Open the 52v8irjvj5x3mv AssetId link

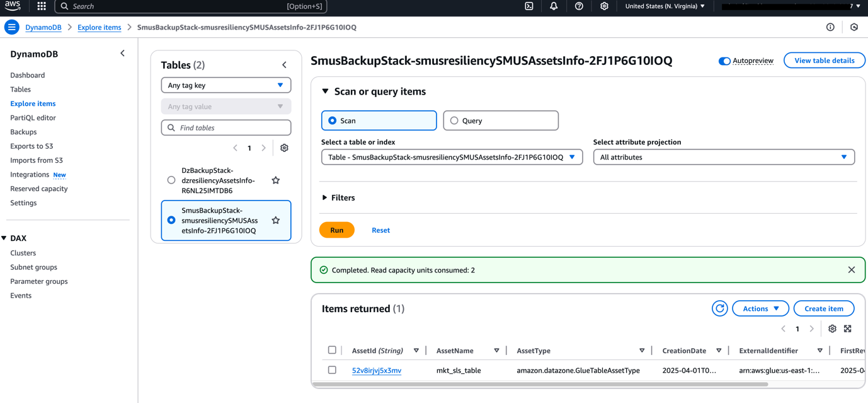[x=377, y=370]
